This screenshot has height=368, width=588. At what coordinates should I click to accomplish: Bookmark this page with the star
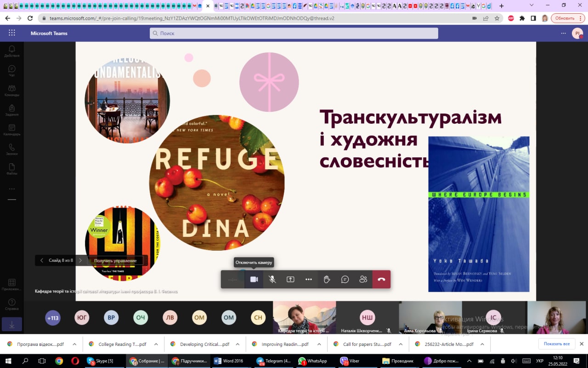(x=497, y=18)
